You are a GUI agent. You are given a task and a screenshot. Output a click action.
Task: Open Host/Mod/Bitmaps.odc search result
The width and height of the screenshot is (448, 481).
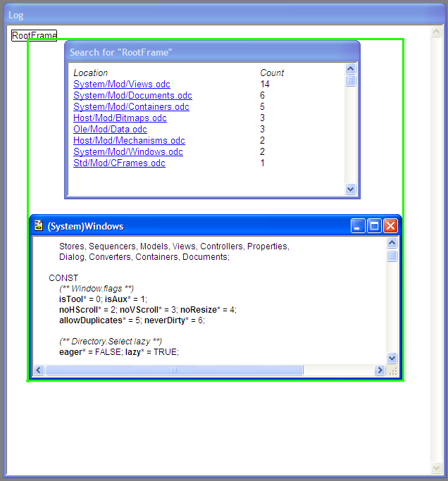120,118
